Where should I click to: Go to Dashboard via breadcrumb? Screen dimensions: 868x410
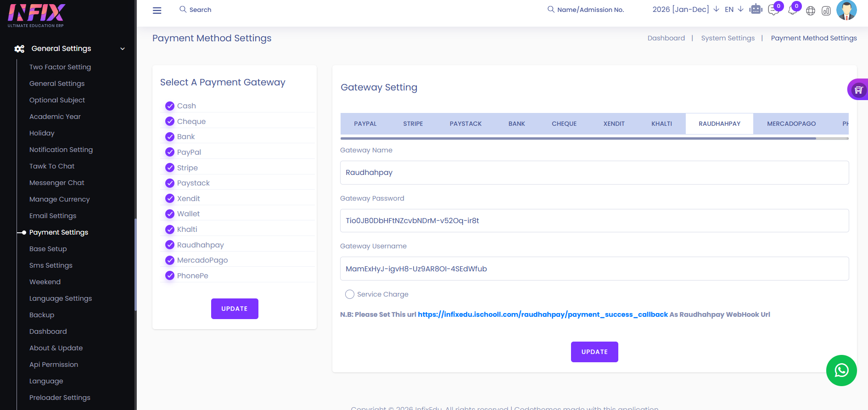pyautogui.click(x=666, y=38)
